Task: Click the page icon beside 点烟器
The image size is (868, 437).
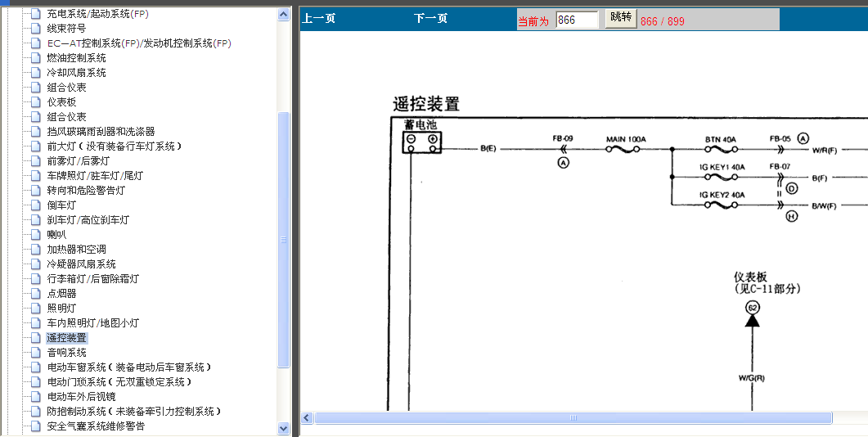Action: pos(35,294)
